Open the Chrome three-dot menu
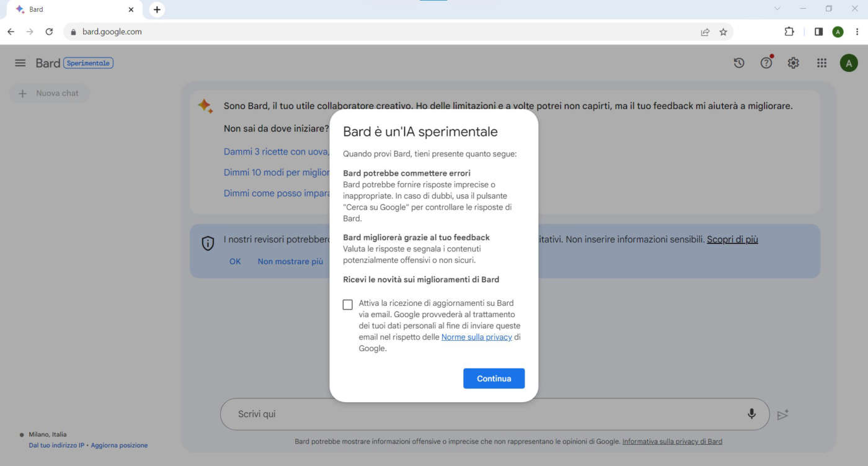The image size is (868, 466). (x=857, y=32)
